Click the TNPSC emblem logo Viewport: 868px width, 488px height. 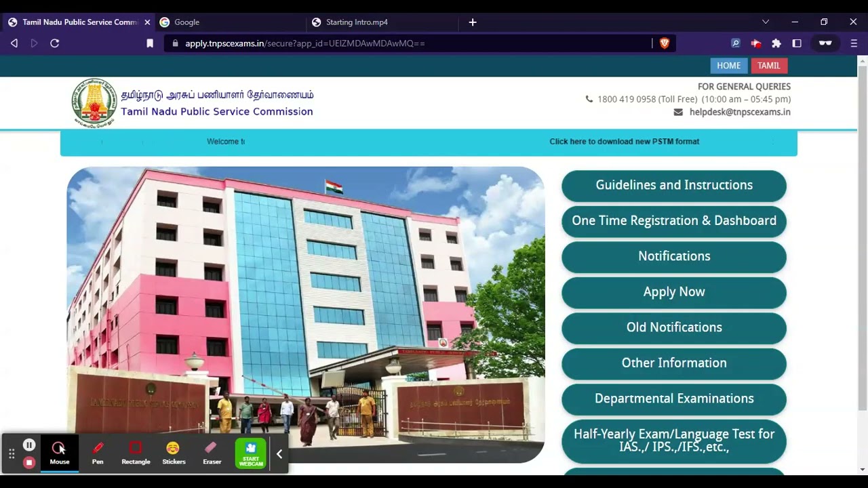94,103
